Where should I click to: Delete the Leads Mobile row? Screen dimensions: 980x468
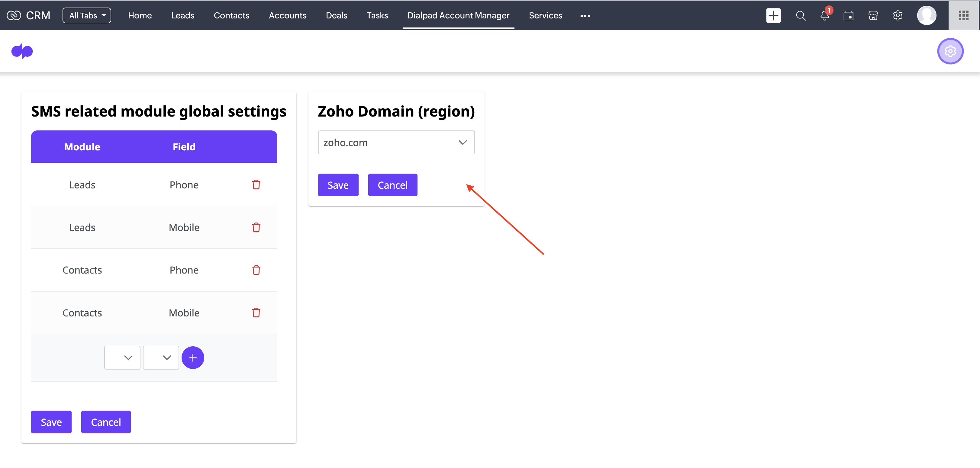pyautogui.click(x=256, y=227)
